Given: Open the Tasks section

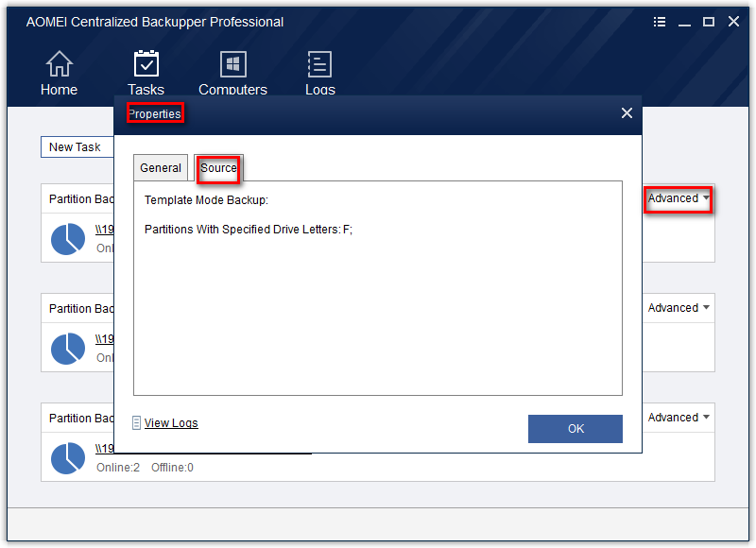Looking at the screenshot, I should click(x=146, y=73).
